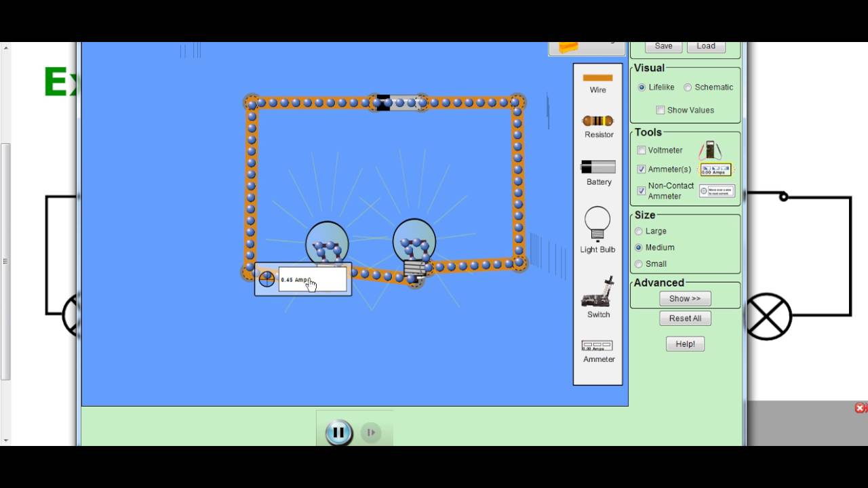Click the Load button

pos(706,46)
